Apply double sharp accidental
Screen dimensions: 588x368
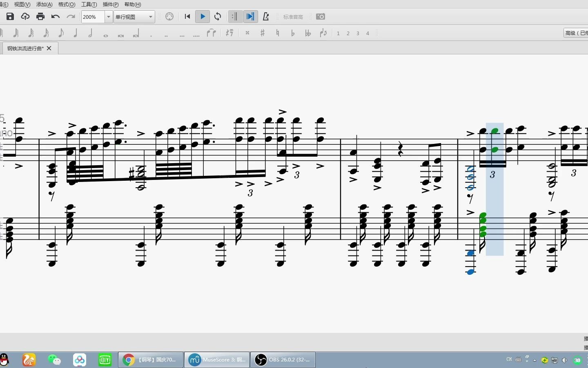click(247, 33)
